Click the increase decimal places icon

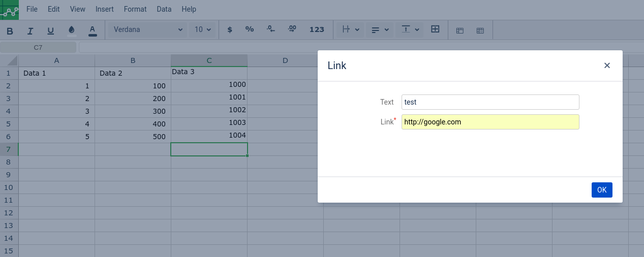(292, 30)
